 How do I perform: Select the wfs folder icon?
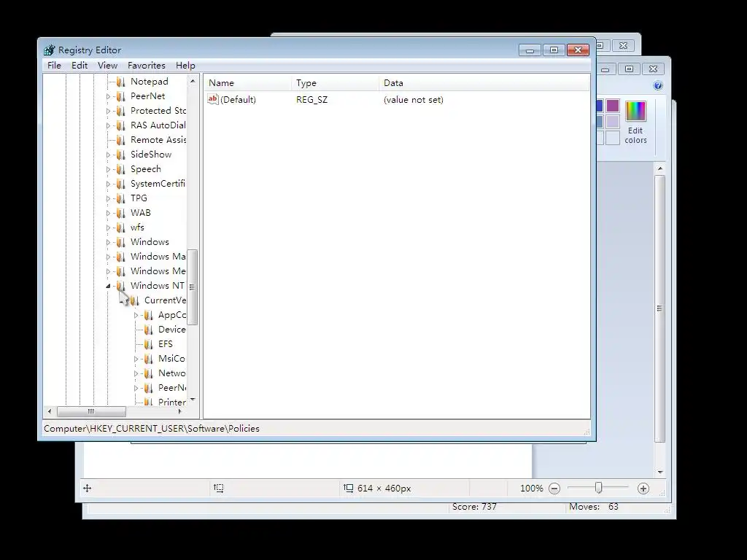(121, 227)
